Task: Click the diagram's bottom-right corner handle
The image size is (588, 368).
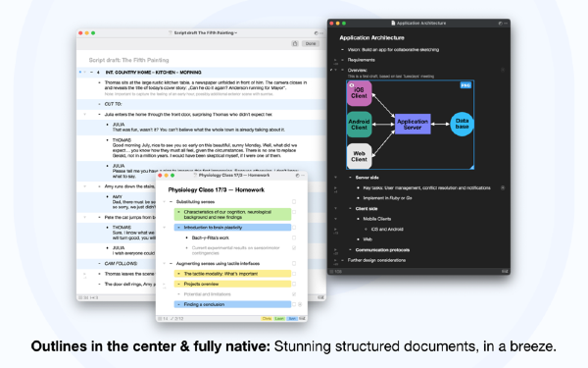Action: point(471,167)
